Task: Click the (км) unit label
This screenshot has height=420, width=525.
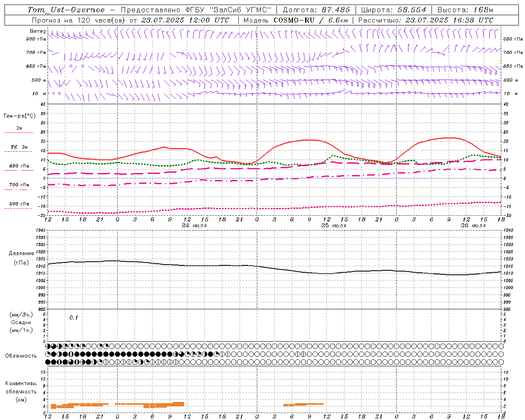Action: pyautogui.click(x=21, y=399)
